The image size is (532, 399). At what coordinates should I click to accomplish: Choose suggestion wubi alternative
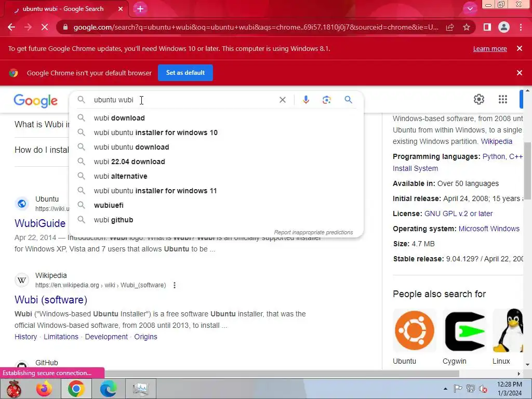(x=217, y=177)
